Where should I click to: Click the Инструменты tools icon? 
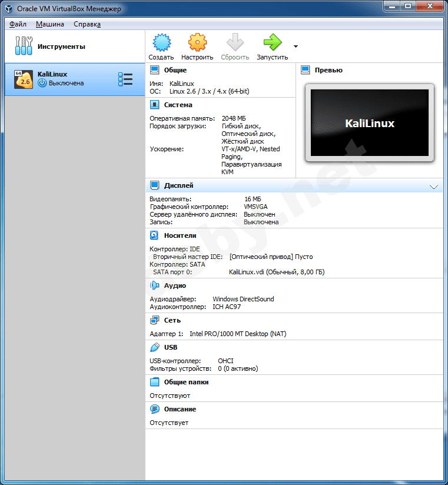(x=24, y=46)
